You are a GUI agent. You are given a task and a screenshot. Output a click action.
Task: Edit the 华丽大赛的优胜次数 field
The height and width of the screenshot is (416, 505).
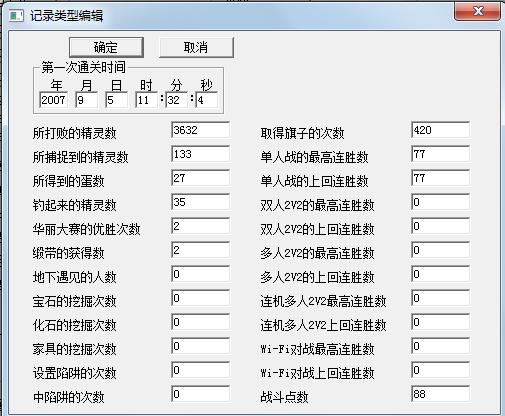pos(201,226)
